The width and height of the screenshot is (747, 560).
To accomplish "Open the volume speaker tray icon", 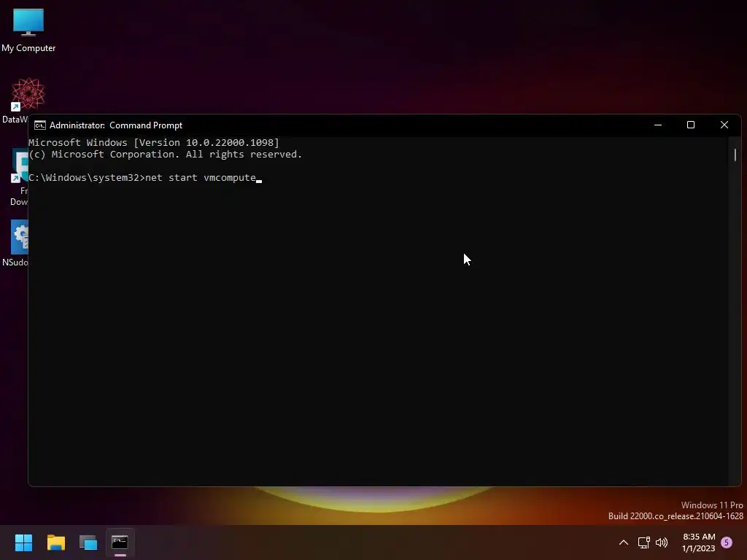I will (x=662, y=542).
